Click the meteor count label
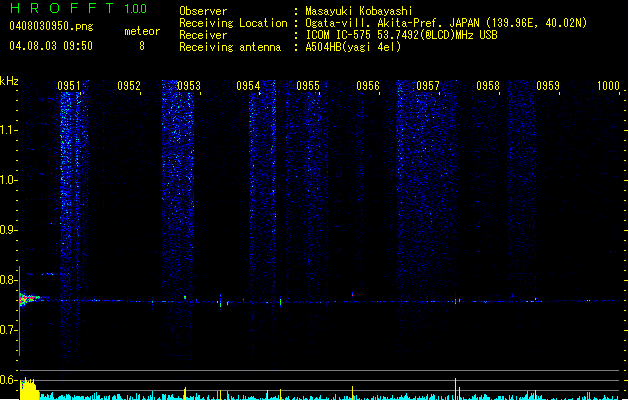Image resolution: width=629 pixels, height=400 pixels. point(142,31)
